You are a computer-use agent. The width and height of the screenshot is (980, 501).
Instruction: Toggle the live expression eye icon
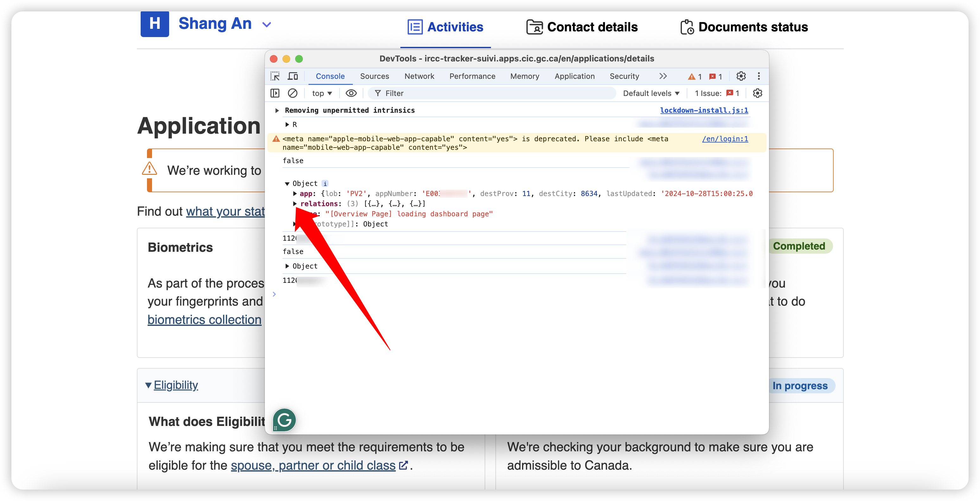point(351,93)
